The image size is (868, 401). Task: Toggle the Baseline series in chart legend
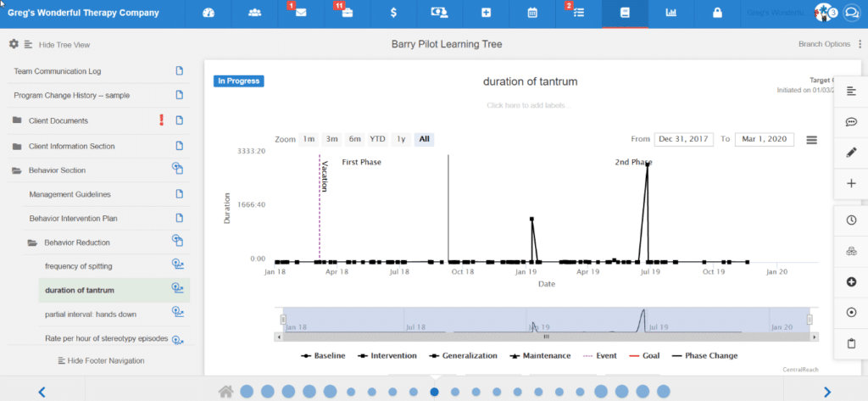click(323, 355)
